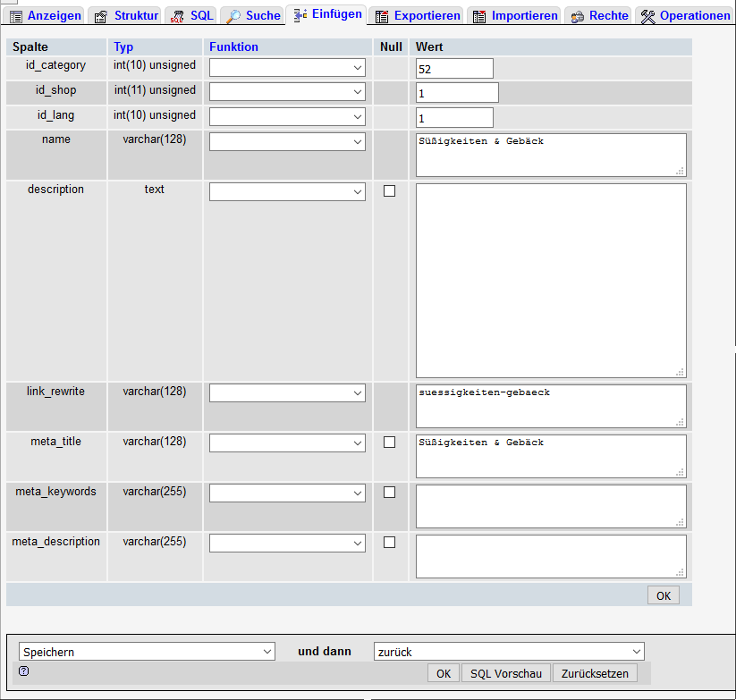
Task: Click the 'varchar(255)' type of meta_keywords
Action: [155, 491]
